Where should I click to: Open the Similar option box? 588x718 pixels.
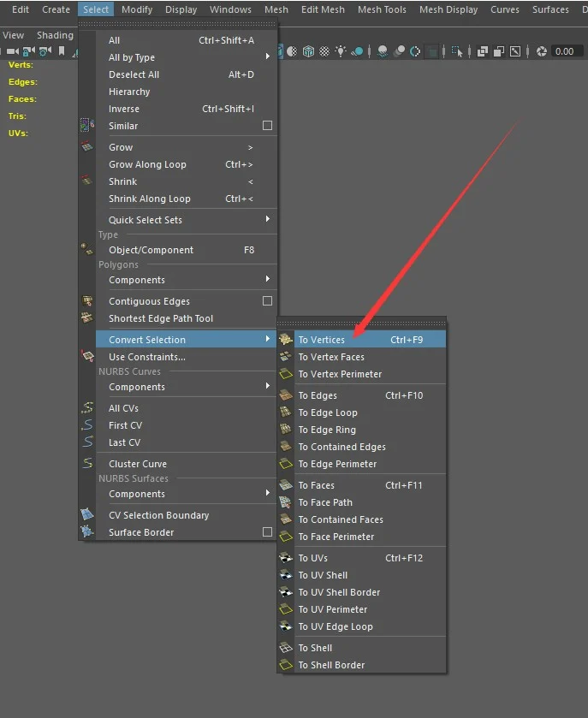coord(267,126)
